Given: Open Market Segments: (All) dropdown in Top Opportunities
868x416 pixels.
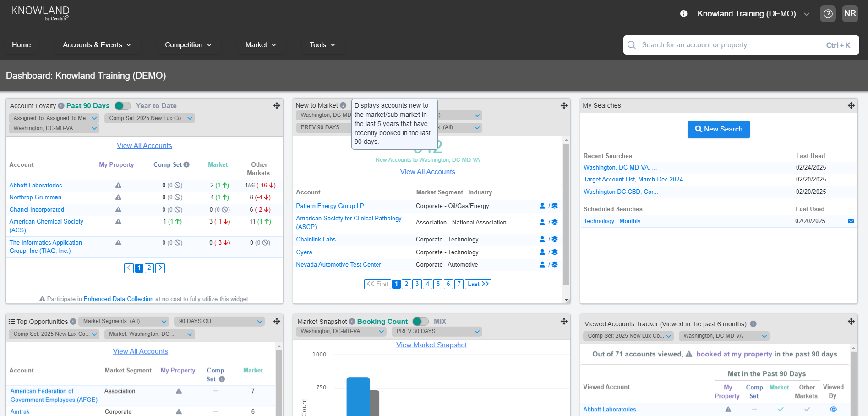Looking at the screenshot, I should (124, 321).
